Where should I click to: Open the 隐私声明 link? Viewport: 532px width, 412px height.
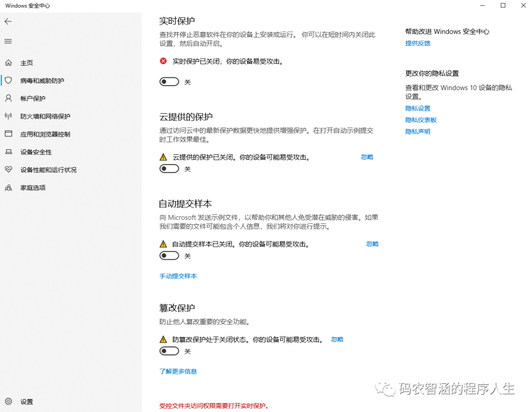[418, 132]
